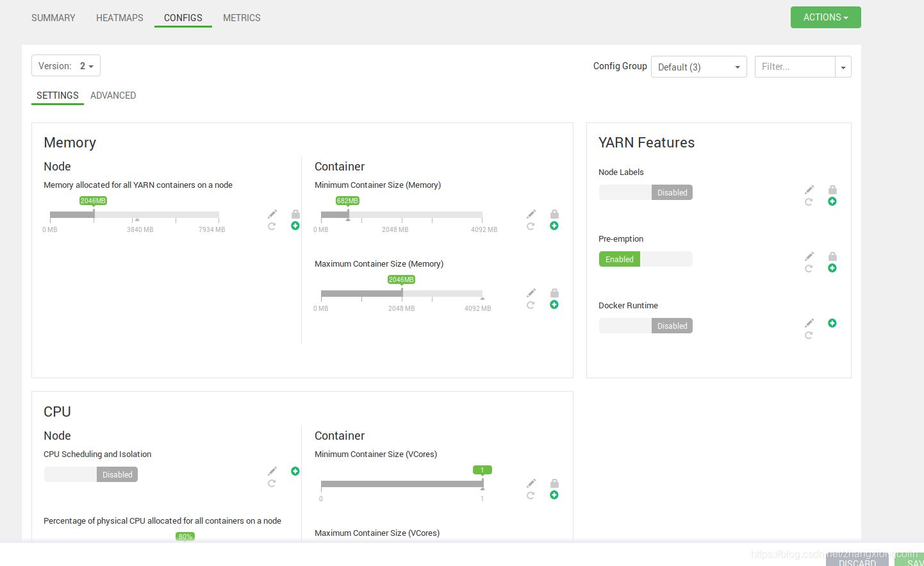The width and height of the screenshot is (924, 566).
Task: Add an override for Minimum Container Size (Memory)
Action: 554,226
